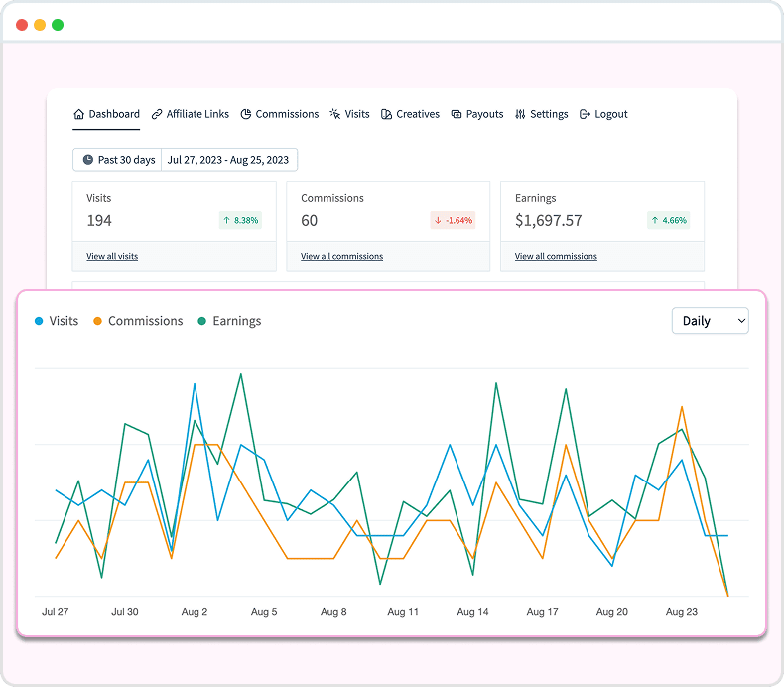Viewport: 784px width, 687px height.
Task: Click the Creatives icon
Action: 387,114
